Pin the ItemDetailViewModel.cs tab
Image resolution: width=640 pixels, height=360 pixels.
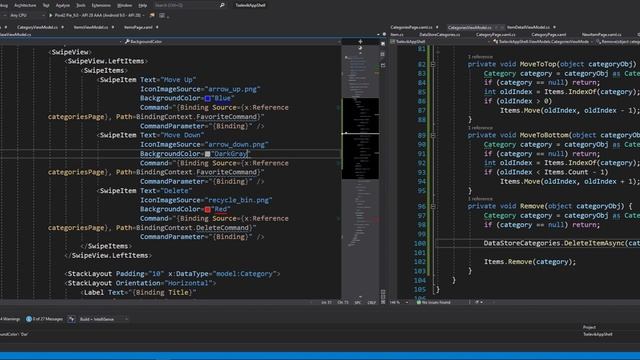tap(554, 27)
